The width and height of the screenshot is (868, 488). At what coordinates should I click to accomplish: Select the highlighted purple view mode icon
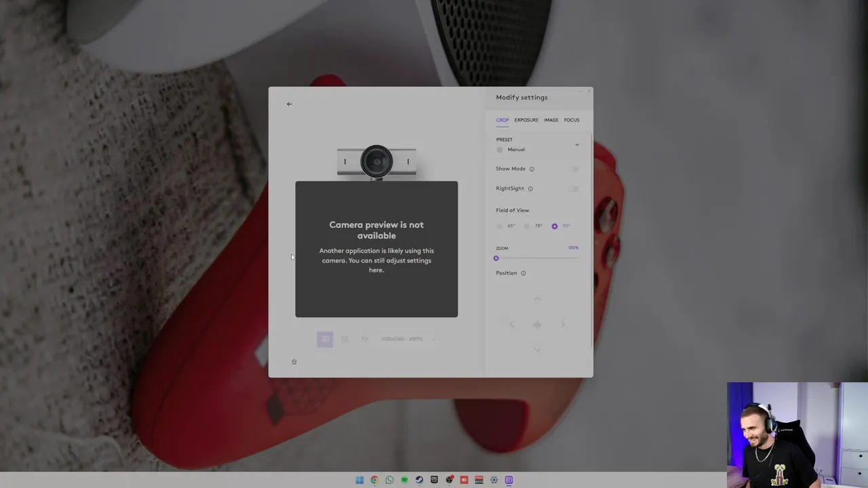click(x=325, y=339)
